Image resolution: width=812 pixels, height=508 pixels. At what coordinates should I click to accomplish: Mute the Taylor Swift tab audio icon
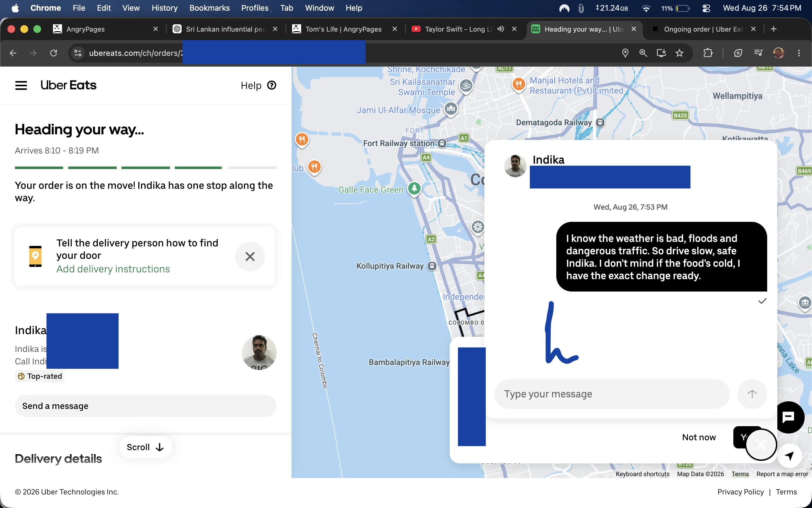click(501, 29)
